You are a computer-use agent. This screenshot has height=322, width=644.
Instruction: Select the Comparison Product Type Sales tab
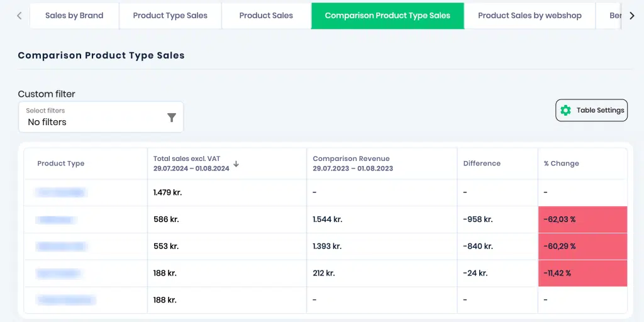pyautogui.click(x=387, y=16)
